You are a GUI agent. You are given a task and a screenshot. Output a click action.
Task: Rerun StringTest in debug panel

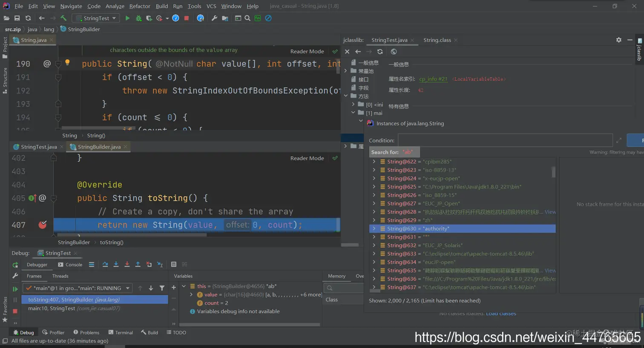15,264
